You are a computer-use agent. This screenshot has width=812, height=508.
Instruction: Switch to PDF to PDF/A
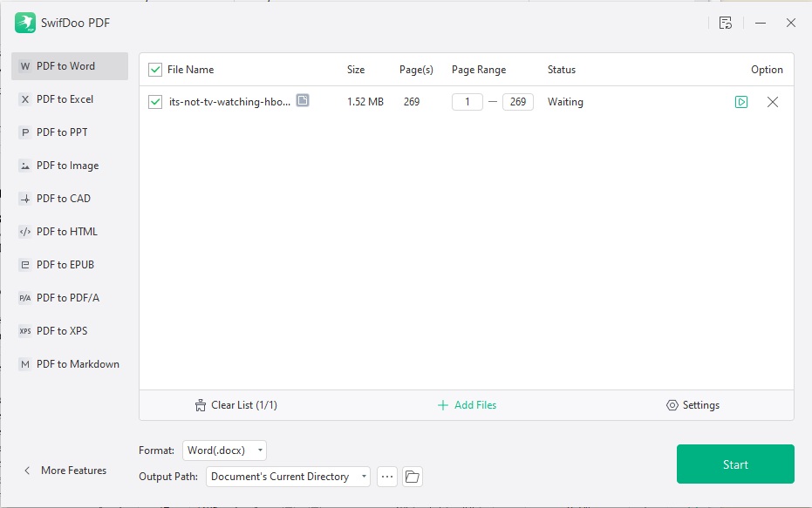70,298
